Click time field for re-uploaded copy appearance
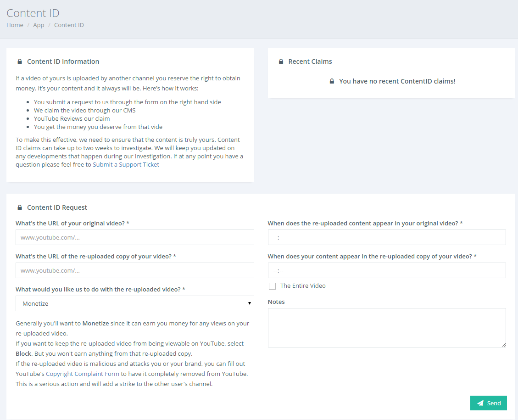The height and width of the screenshot is (420, 518). [x=387, y=270]
